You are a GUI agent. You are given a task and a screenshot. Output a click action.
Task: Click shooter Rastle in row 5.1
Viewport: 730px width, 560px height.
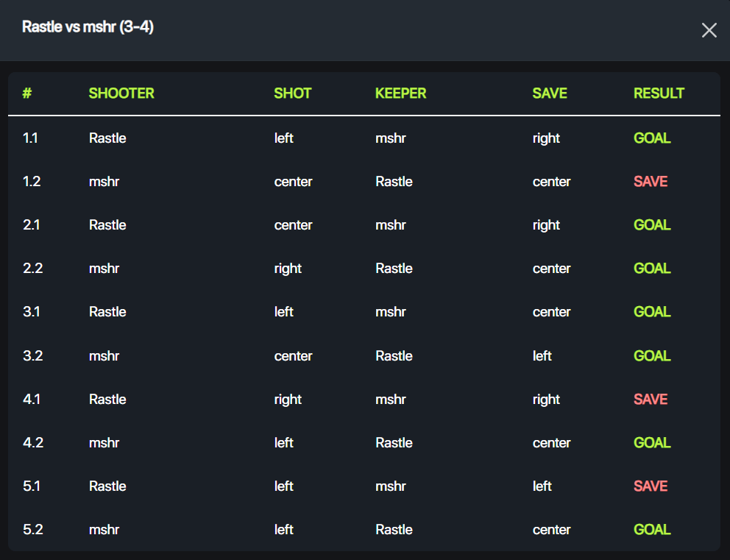click(x=107, y=486)
